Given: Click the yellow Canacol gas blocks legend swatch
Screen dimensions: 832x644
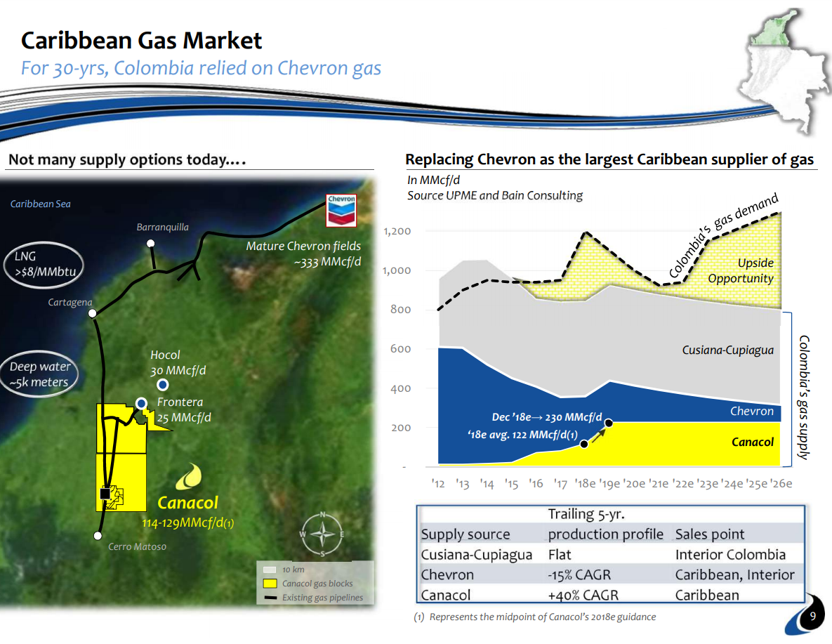Looking at the screenshot, I should (x=270, y=584).
